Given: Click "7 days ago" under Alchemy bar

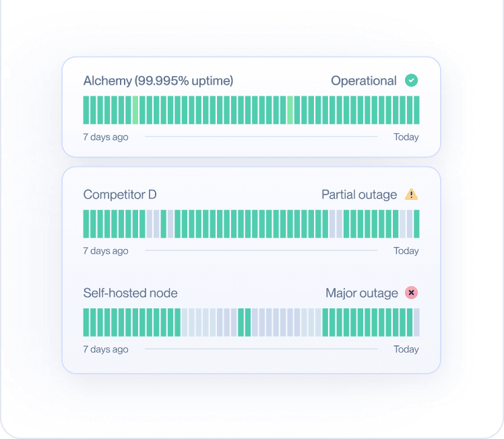Looking at the screenshot, I should (106, 137).
